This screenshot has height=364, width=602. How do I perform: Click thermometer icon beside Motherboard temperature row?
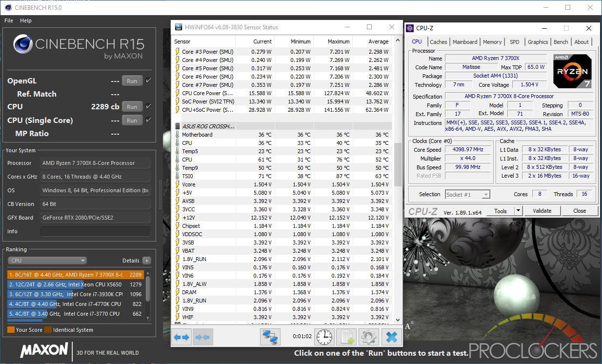[178, 135]
